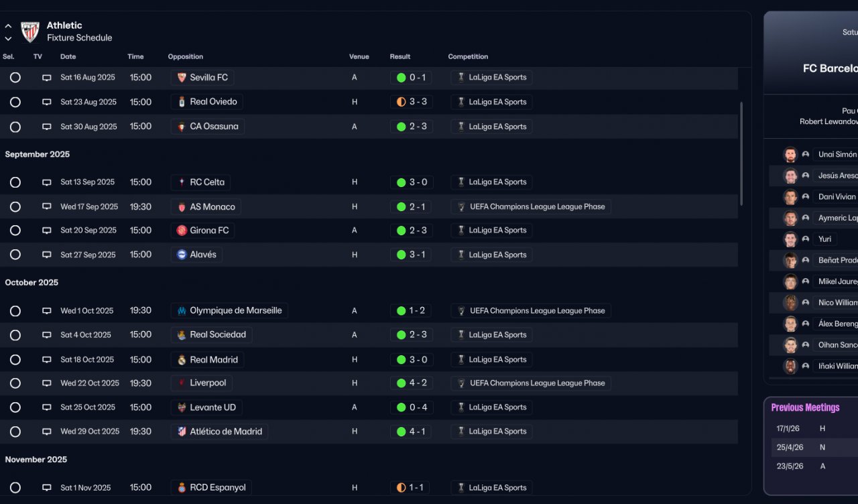
Task: Click the Real Sociedad club crest
Action: click(182, 335)
